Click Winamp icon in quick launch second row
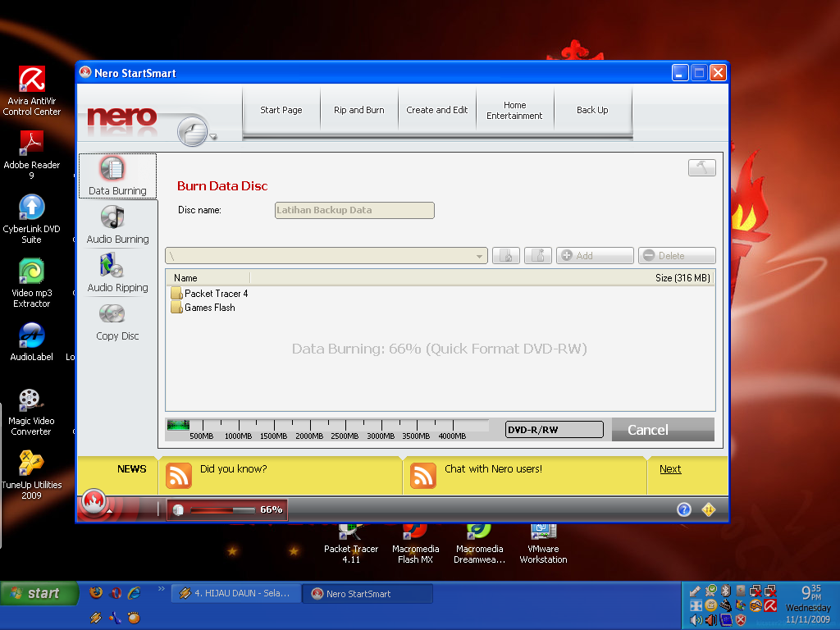Image resolution: width=840 pixels, height=630 pixels. (96, 618)
